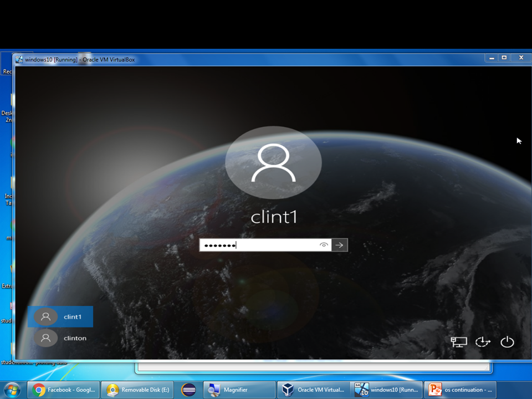Open Oracle VM VirtualBox from the taskbar
Screen dimensions: 532x399
point(313,390)
